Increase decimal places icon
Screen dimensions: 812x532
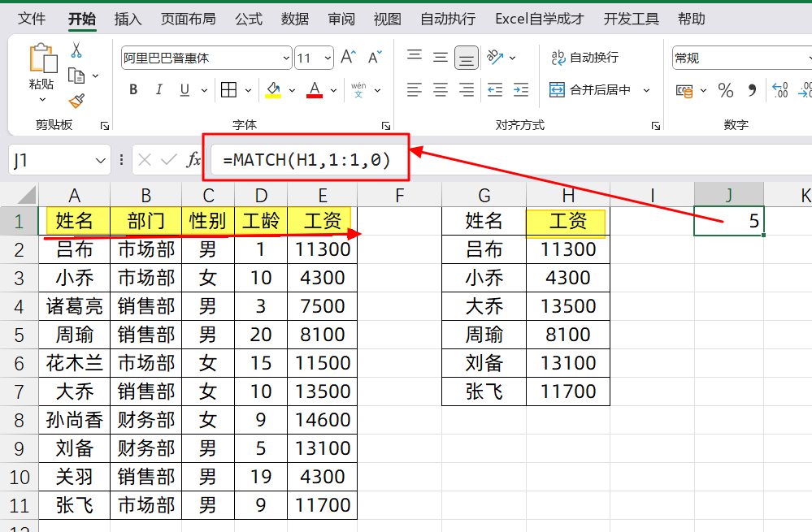point(779,91)
